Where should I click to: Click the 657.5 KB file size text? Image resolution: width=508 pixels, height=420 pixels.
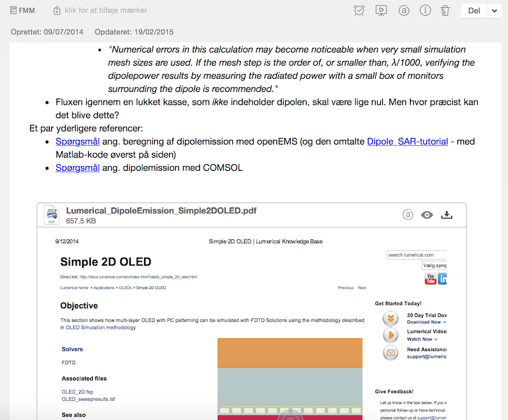click(81, 221)
